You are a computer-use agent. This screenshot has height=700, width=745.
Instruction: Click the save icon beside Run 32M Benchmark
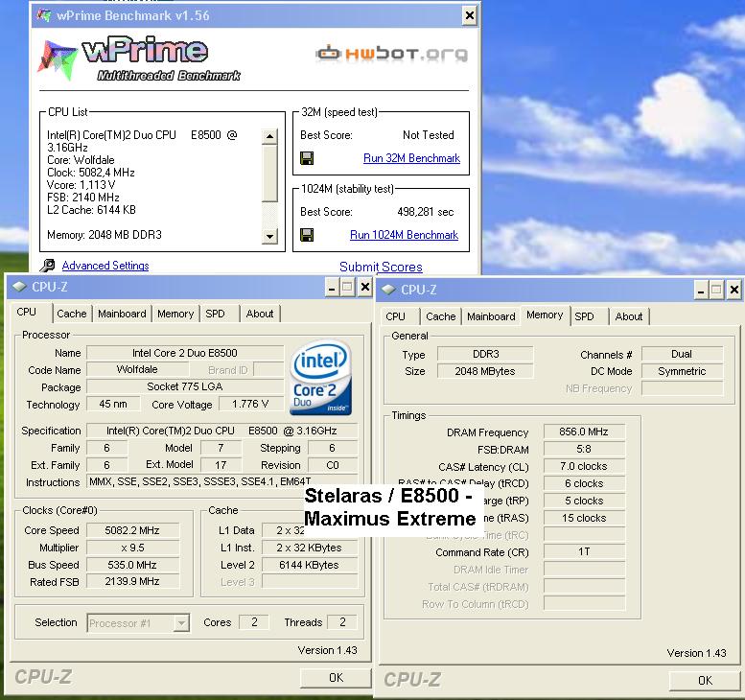point(307,158)
